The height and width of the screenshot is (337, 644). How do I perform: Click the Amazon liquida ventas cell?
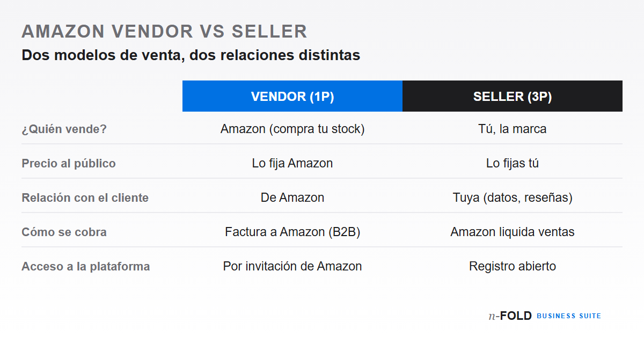[x=513, y=232]
